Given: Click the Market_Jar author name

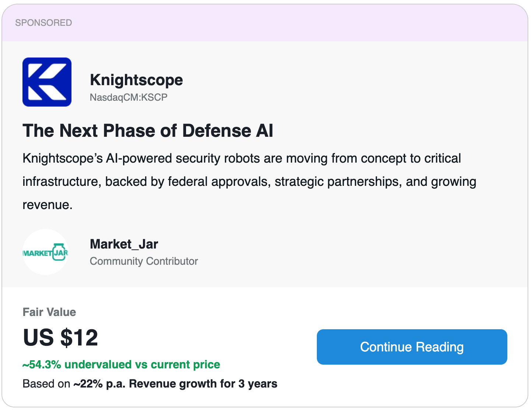Looking at the screenshot, I should point(124,244).
